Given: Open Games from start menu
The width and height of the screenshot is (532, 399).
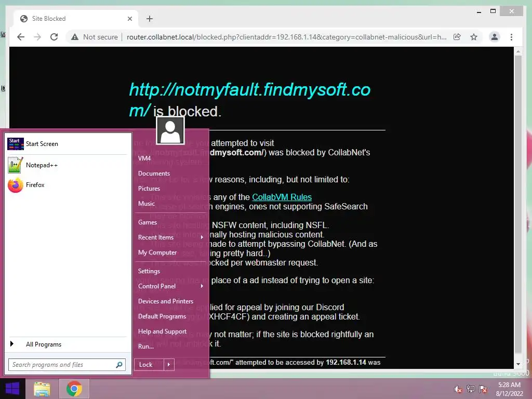Looking at the screenshot, I should (148, 222).
